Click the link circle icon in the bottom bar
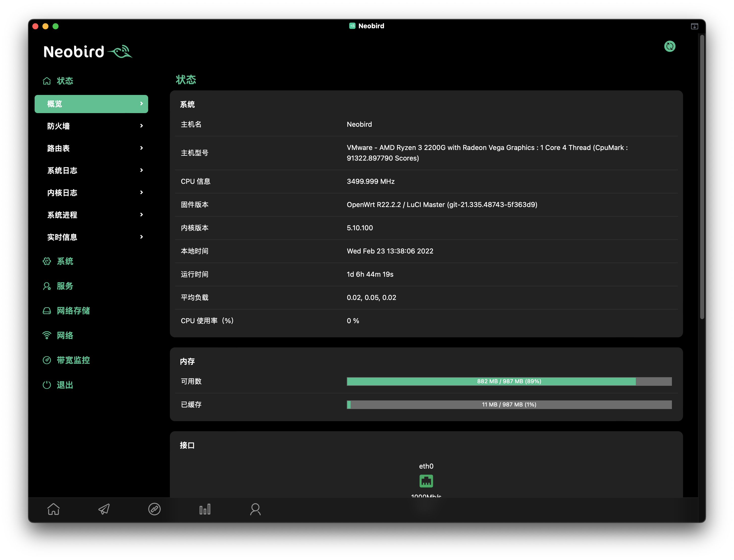734x560 pixels. coord(154,509)
